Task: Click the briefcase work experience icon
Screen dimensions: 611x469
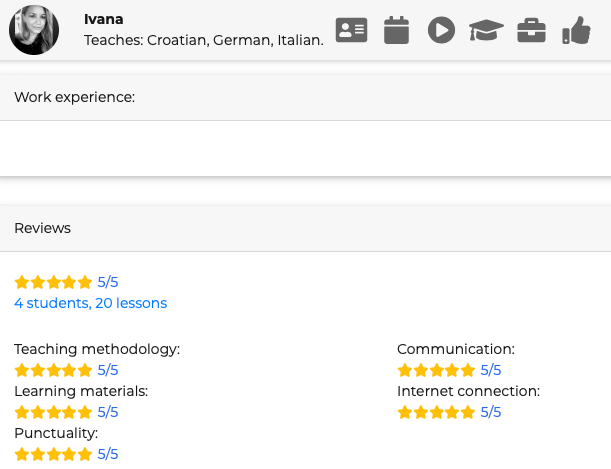Action: (531, 30)
